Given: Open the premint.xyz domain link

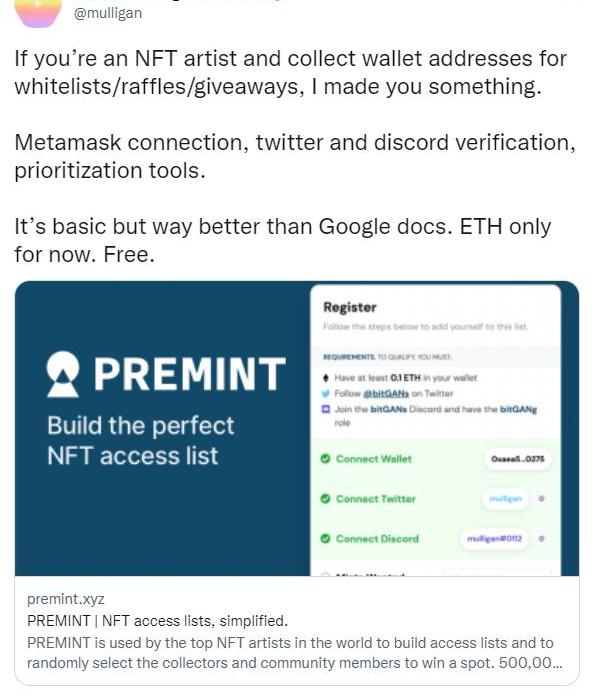Looking at the screenshot, I should tap(66, 599).
